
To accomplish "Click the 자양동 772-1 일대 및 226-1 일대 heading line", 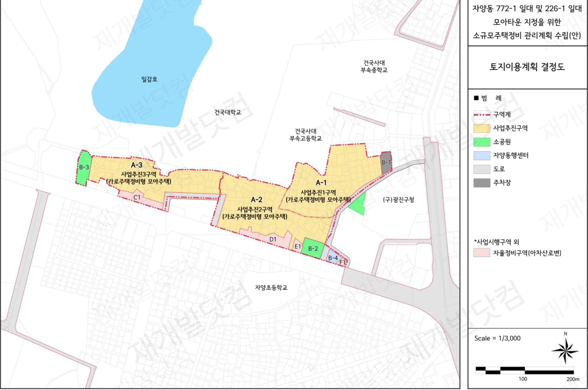I will click(x=527, y=9).
